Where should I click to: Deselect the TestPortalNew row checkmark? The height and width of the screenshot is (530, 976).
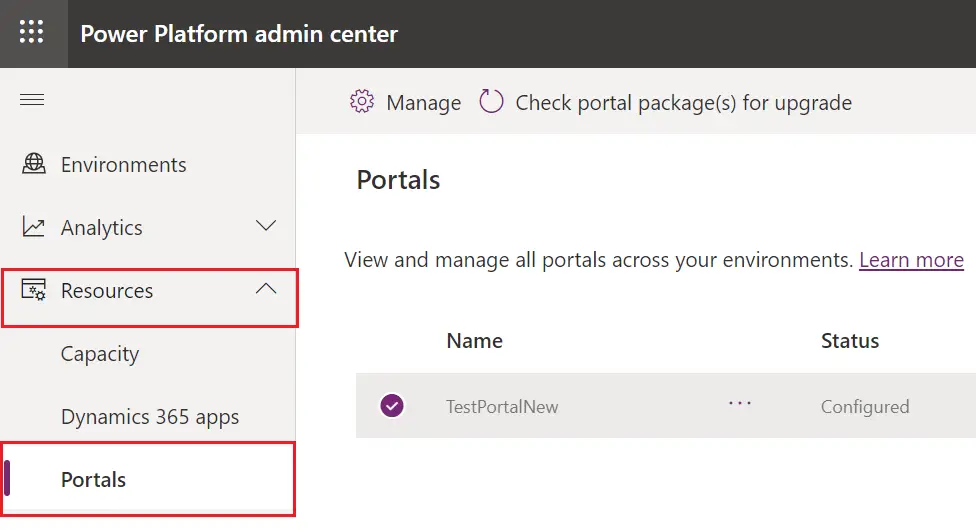[x=392, y=406]
